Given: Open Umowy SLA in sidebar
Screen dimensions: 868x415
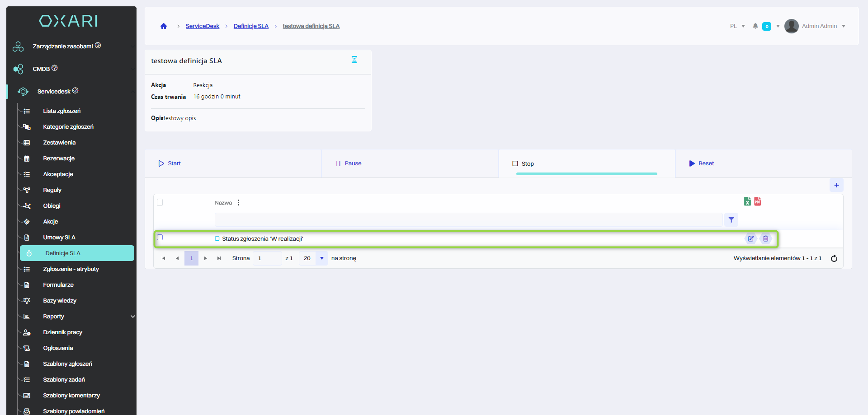Looking at the screenshot, I should click(59, 238).
